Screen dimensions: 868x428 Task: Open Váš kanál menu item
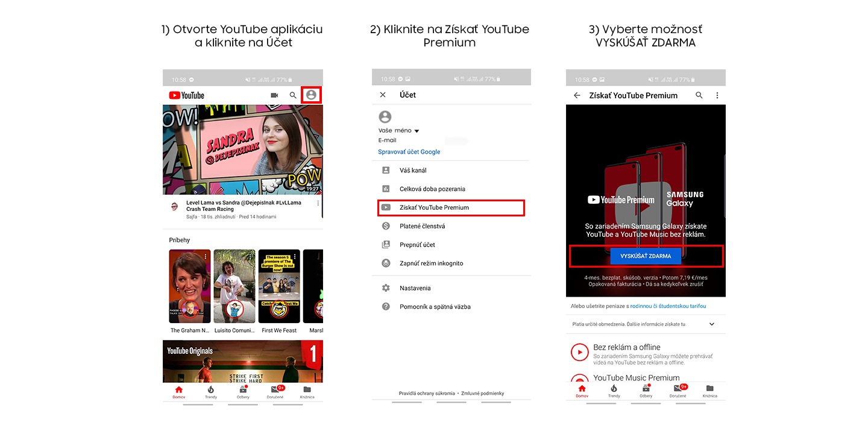coord(451,171)
